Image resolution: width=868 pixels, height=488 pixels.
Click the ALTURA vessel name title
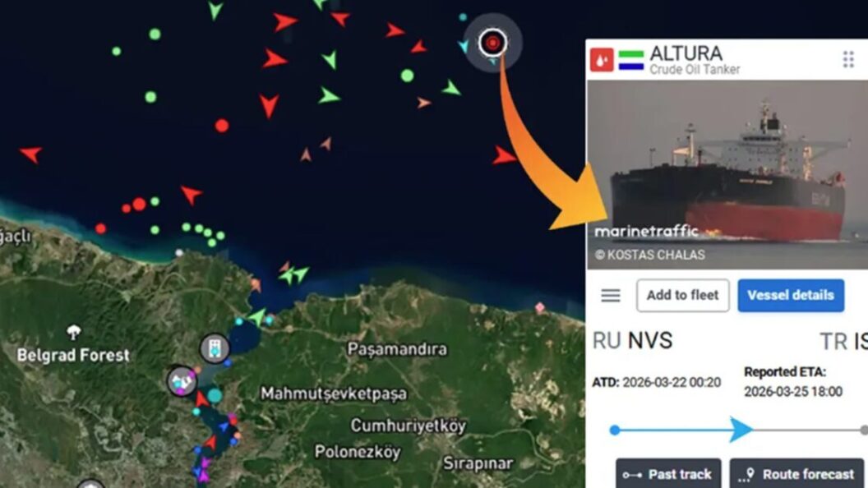coord(686,53)
